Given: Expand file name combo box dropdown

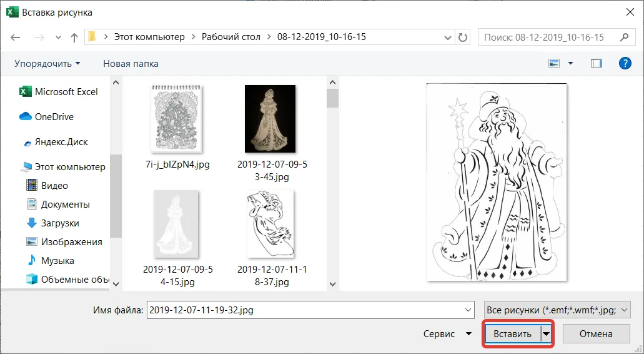Looking at the screenshot, I should coord(468,310).
